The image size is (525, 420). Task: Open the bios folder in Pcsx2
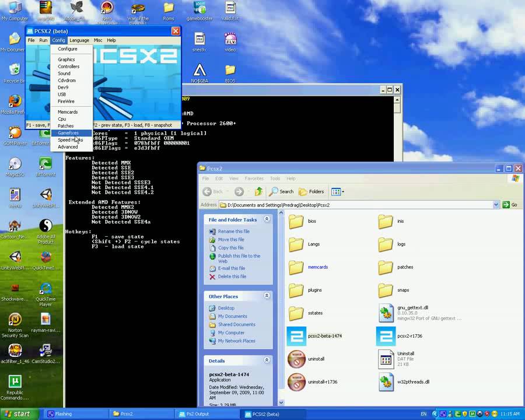tap(296, 222)
